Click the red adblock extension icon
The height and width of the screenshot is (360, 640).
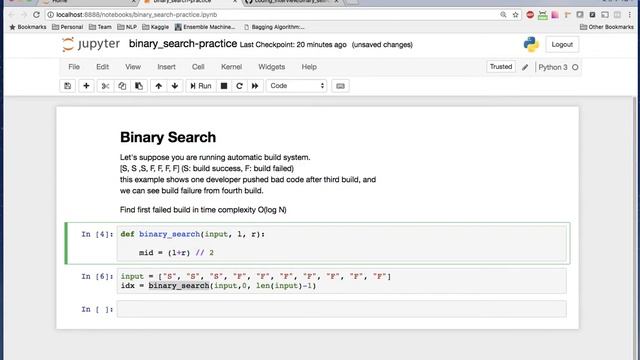(530, 15)
